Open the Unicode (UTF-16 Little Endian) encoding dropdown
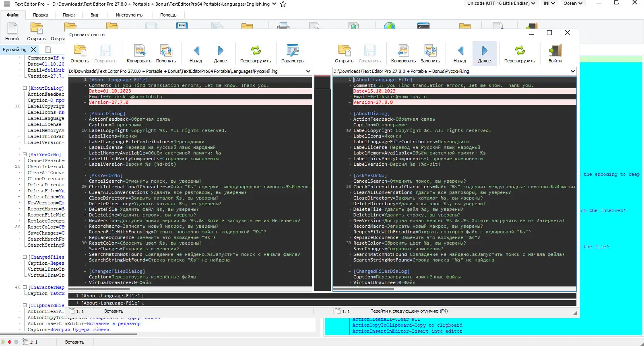The width and height of the screenshot is (644, 346). coord(501,3)
